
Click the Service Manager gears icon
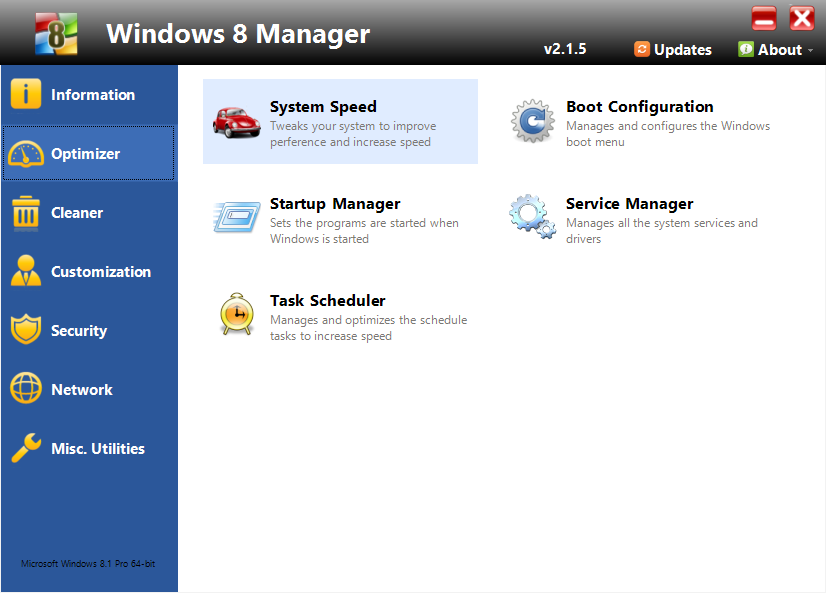pyautogui.click(x=532, y=216)
